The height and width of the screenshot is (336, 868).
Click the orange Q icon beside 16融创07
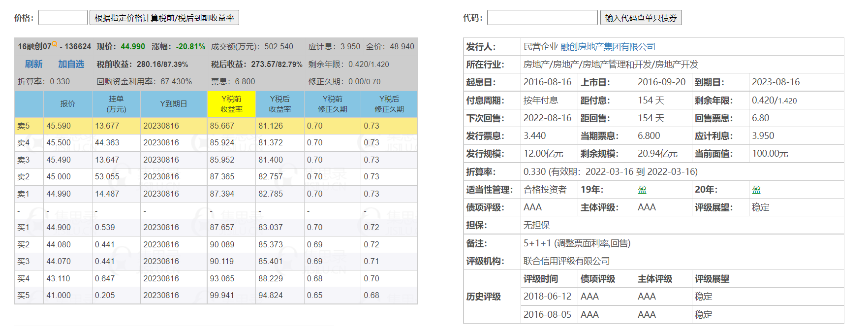tap(54, 44)
